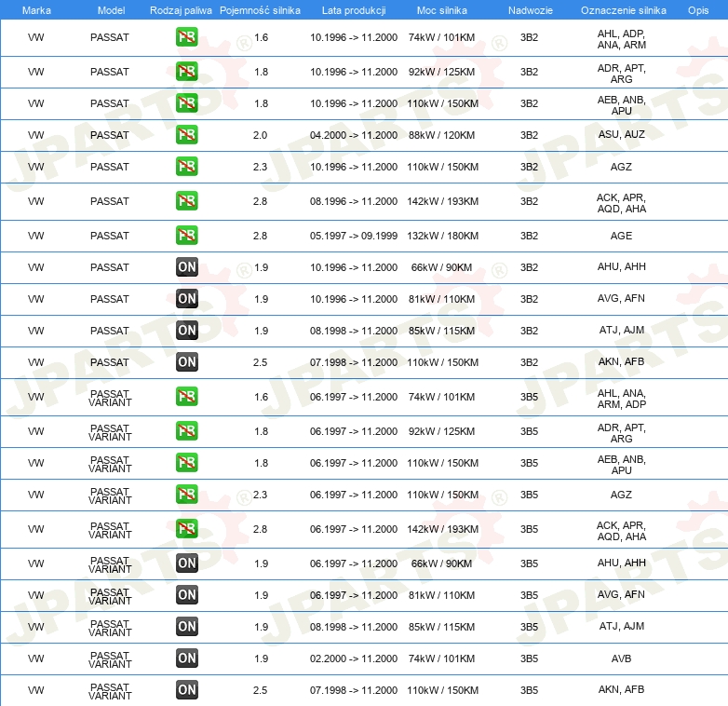Select engine codes AHL, ADP, ANA, ARM
Image resolution: width=728 pixels, height=706 pixels.
621,39
